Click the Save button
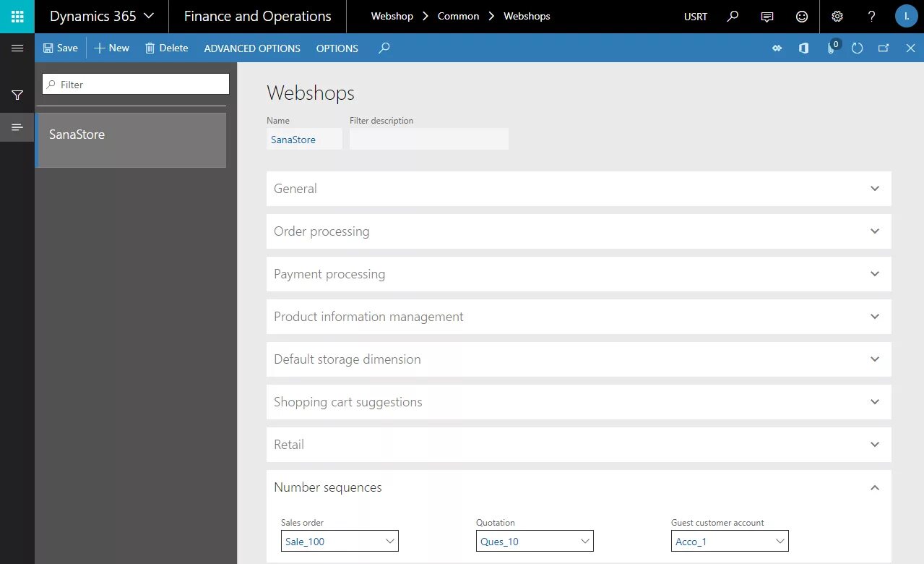This screenshot has width=924, height=564. pyautogui.click(x=60, y=48)
